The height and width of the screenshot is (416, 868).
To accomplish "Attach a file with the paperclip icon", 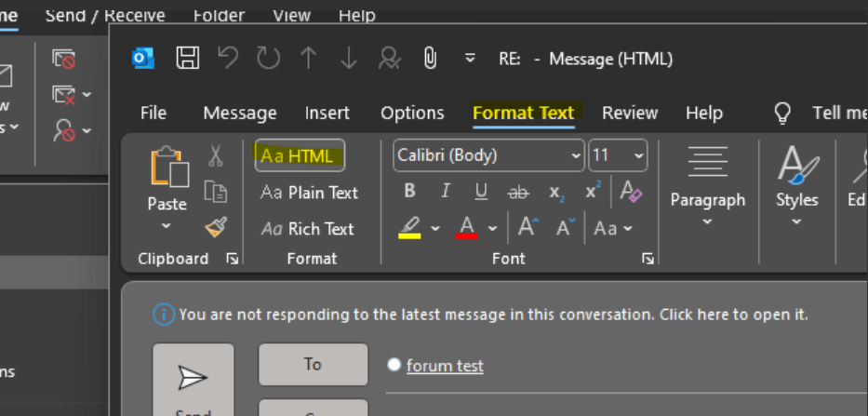I will point(430,58).
